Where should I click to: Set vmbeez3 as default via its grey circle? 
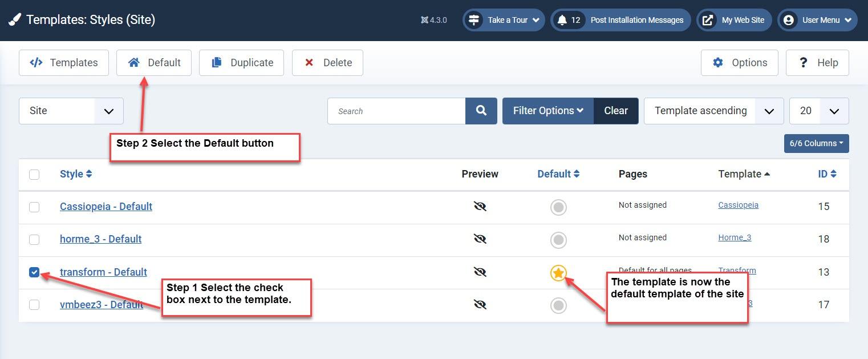(558, 306)
